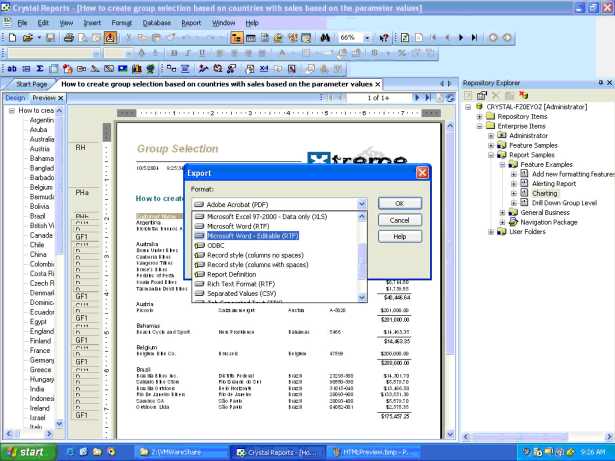The image size is (615, 461).
Task: Open the Insert menu
Action: (x=92, y=23)
